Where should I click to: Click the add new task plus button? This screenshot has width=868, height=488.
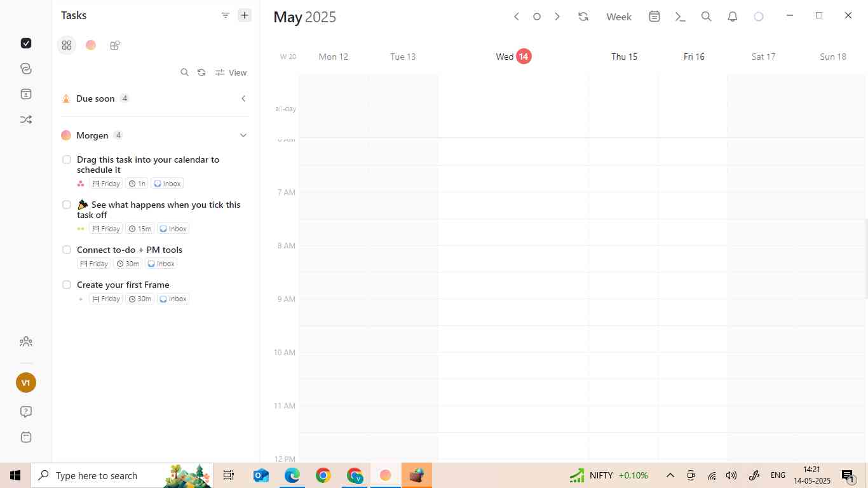click(x=245, y=15)
